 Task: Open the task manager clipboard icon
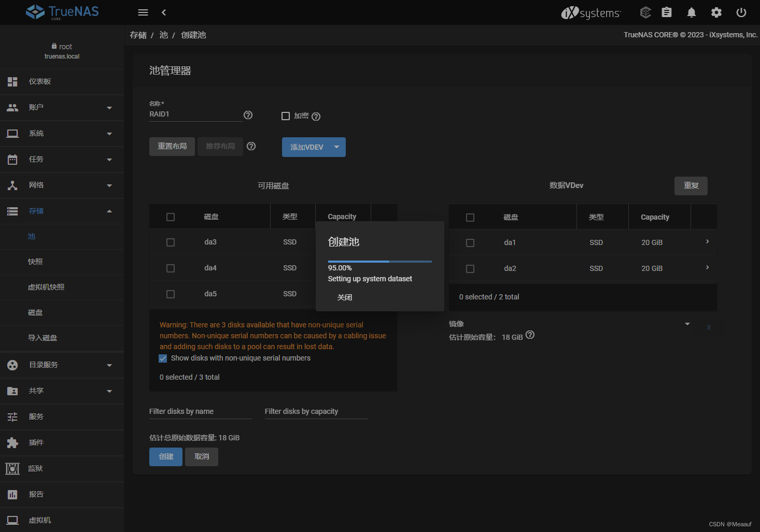667,12
